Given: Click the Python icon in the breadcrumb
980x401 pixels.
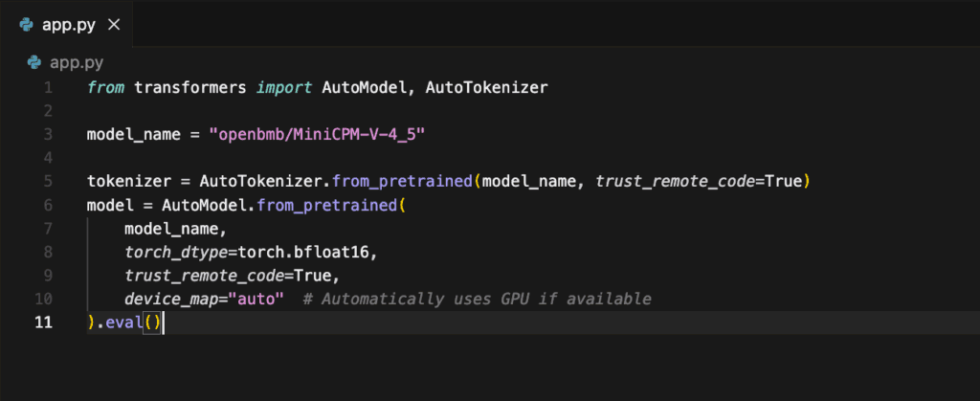Looking at the screenshot, I should (x=35, y=62).
